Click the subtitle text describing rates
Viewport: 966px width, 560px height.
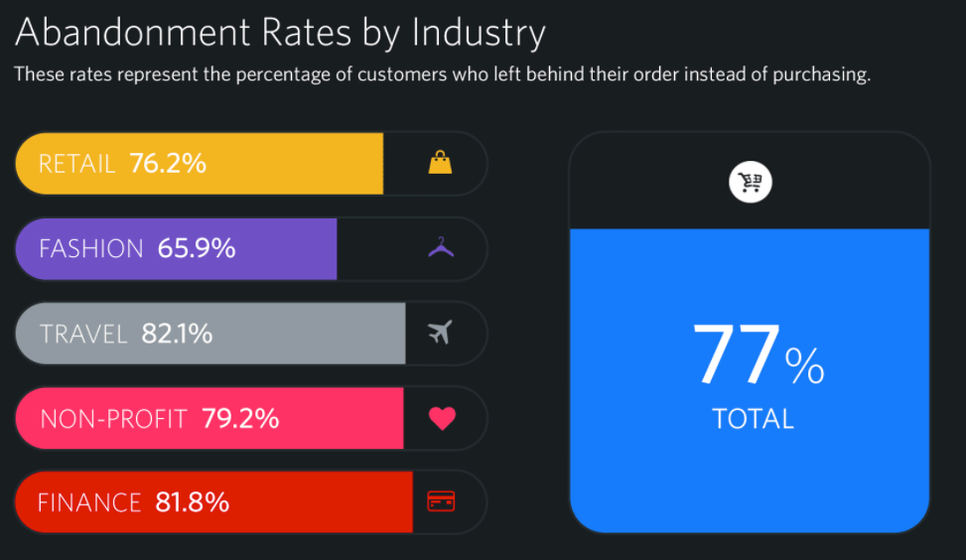(442, 74)
